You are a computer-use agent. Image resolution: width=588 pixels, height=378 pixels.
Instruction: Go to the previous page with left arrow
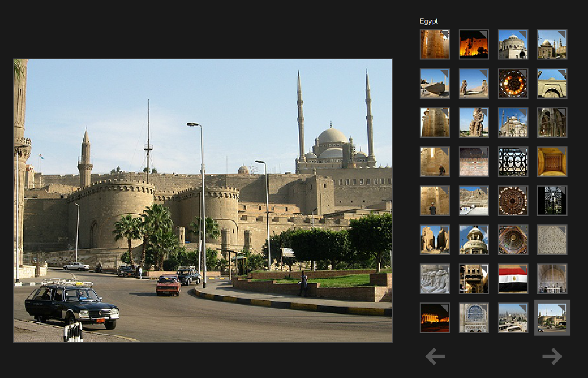coord(435,356)
